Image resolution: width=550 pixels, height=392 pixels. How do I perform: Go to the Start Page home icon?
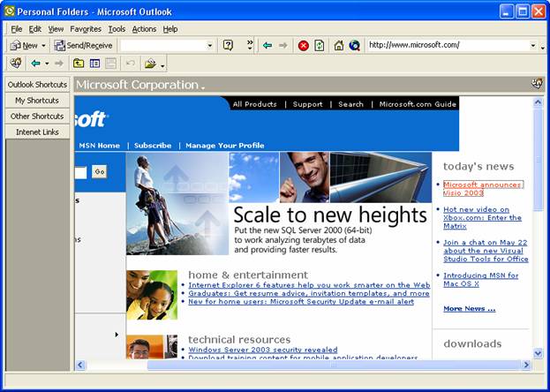tap(338, 45)
